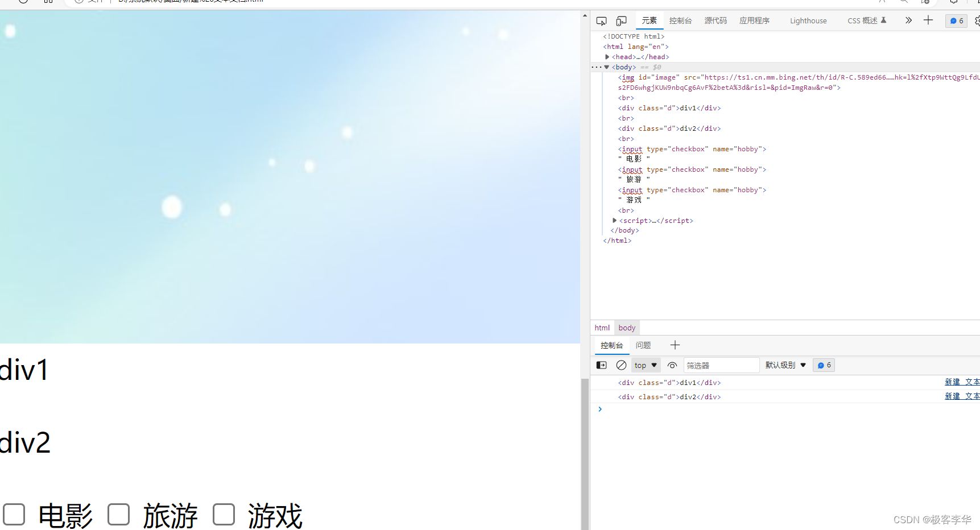This screenshot has height=530, width=980.
Task: Check the 旅游 checkbox
Action: (118, 514)
